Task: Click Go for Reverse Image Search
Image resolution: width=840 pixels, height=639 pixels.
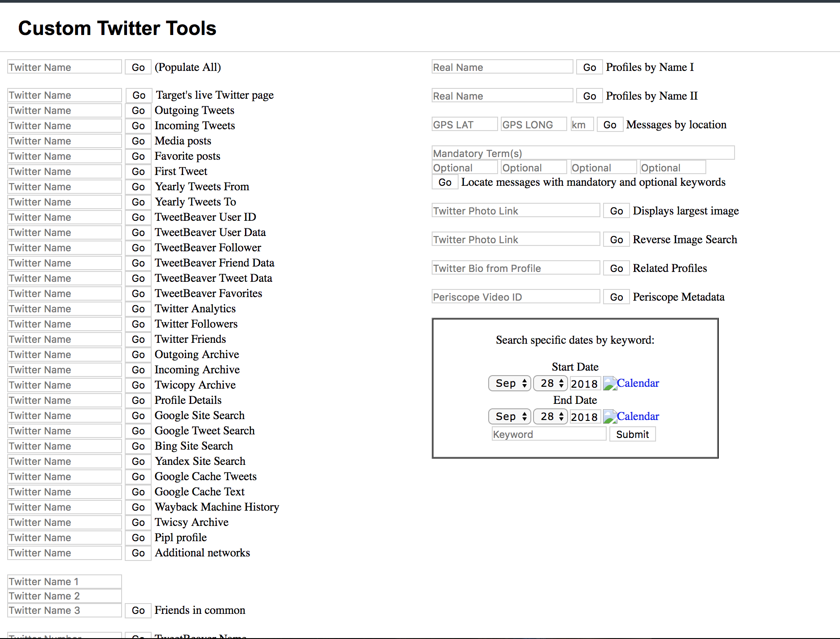Action: [x=616, y=240]
